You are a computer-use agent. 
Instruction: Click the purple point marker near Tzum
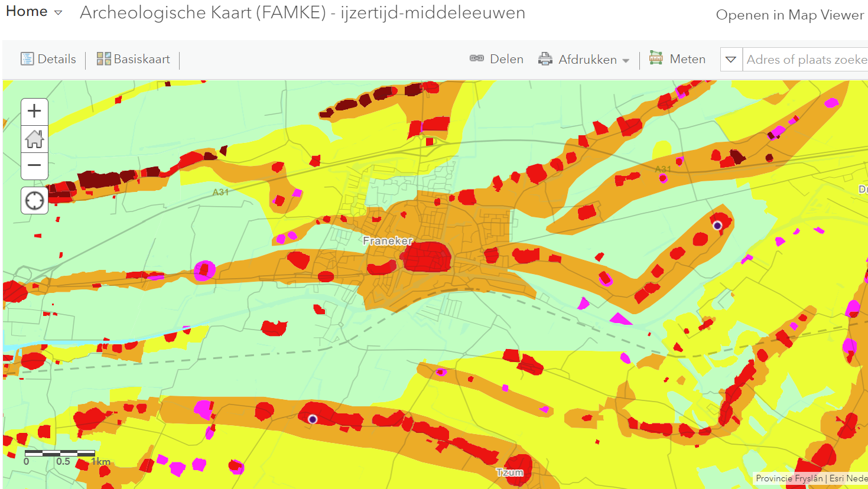(x=313, y=419)
